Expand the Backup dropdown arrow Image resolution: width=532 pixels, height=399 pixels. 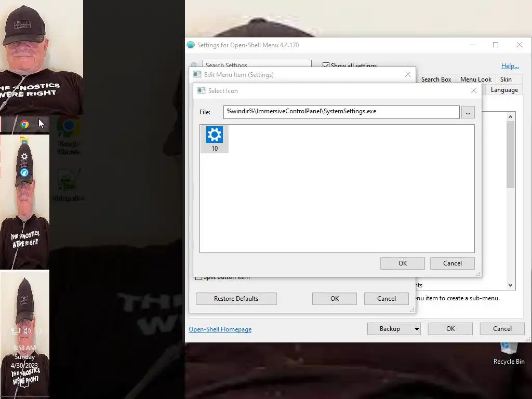click(x=417, y=329)
